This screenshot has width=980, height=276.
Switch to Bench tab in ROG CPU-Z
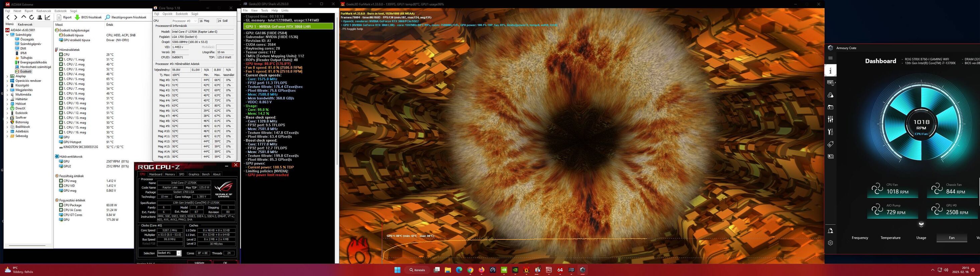(x=206, y=175)
